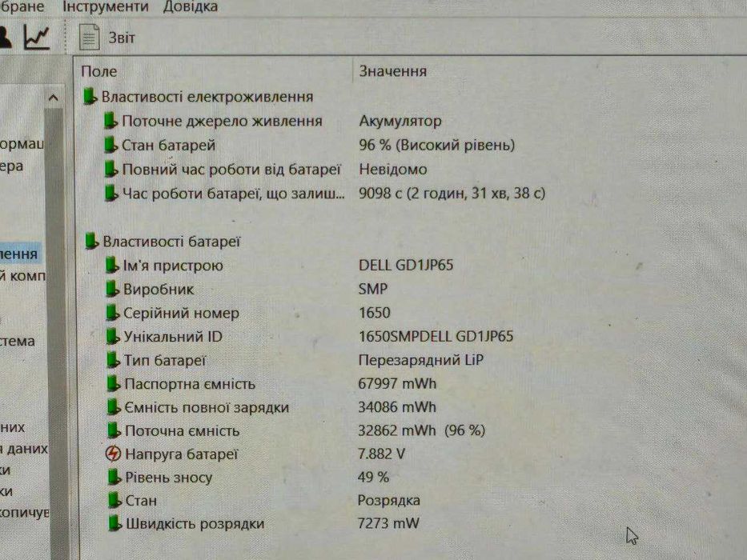Click the icon beside Рівень зносу

coord(114,477)
